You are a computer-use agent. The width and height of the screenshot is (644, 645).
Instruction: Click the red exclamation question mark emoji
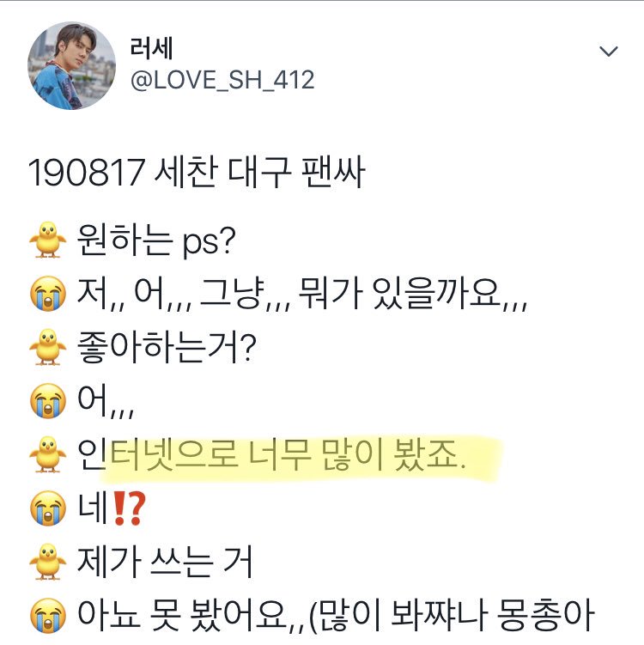point(129,508)
